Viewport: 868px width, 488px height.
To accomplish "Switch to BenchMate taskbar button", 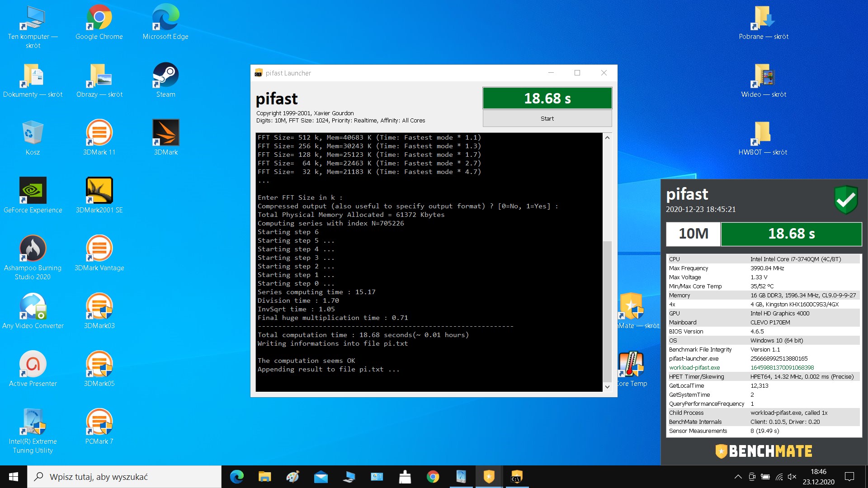I will click(489, 477).
